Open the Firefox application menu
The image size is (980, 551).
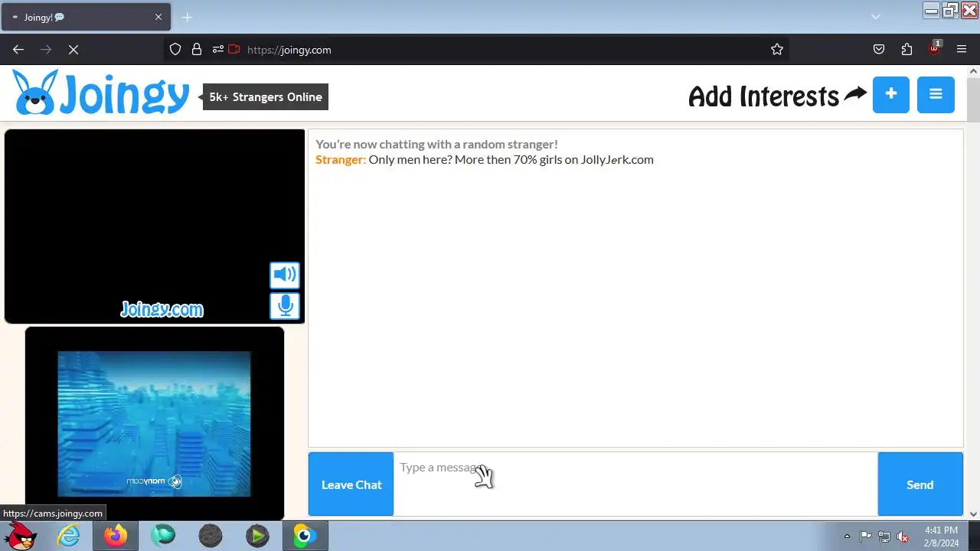click(962, 50)
